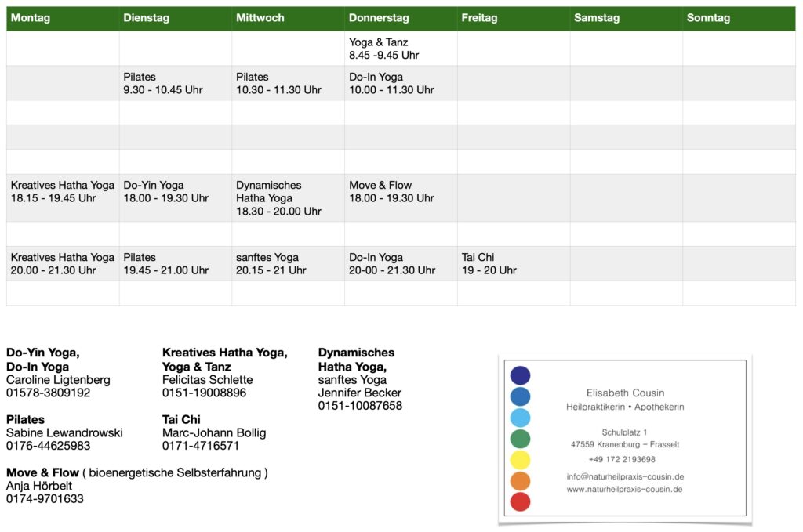Click the dark blue circle on the card
This screenshot has height=532, width=803.
pos(520,375)
